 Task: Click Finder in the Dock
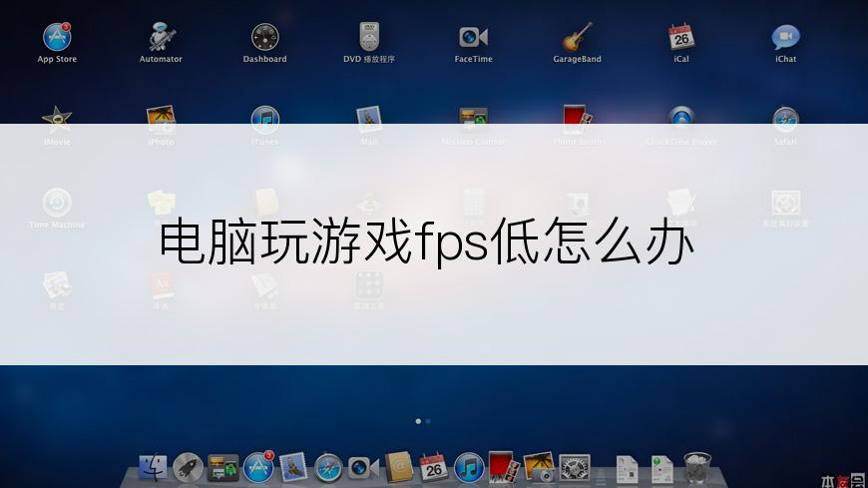pos(154,468)
